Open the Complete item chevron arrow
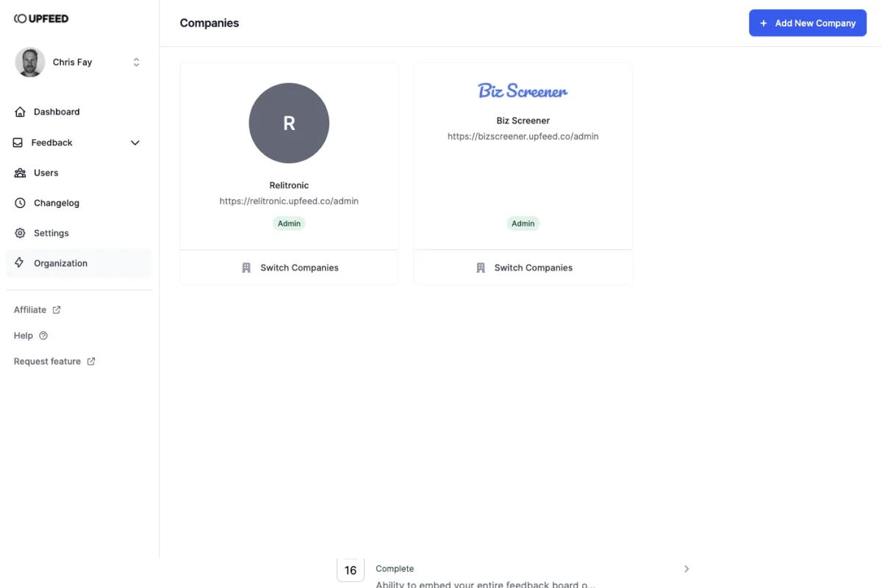882x588 pixels. 686,569
